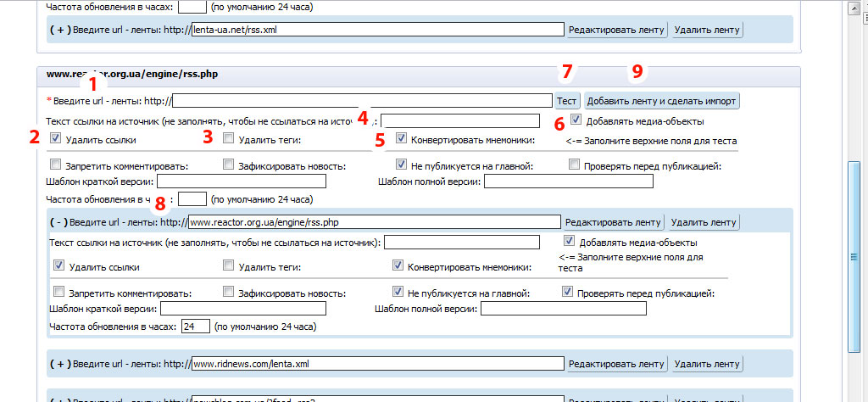Click "Редактировать ленту" for lenta-ua.net feed
This screenshot has width=868, height=402.
pyautogui.click(x=616, y=30)
